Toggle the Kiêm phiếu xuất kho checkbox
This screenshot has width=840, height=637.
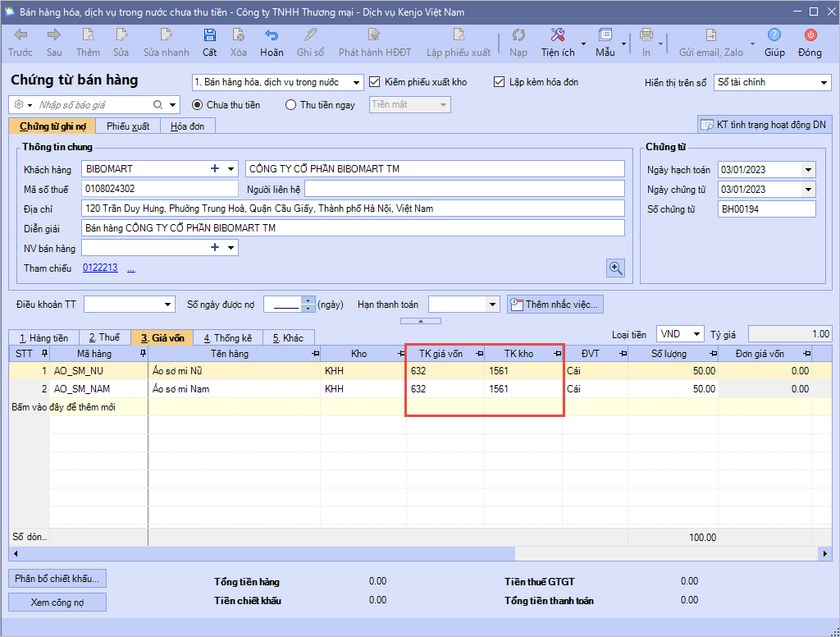tap(376, 82)
